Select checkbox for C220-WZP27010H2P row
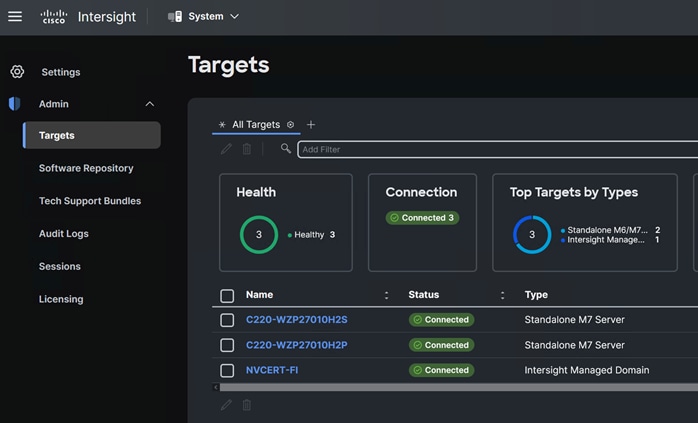The image size is (698, 423). click(227, 345)
